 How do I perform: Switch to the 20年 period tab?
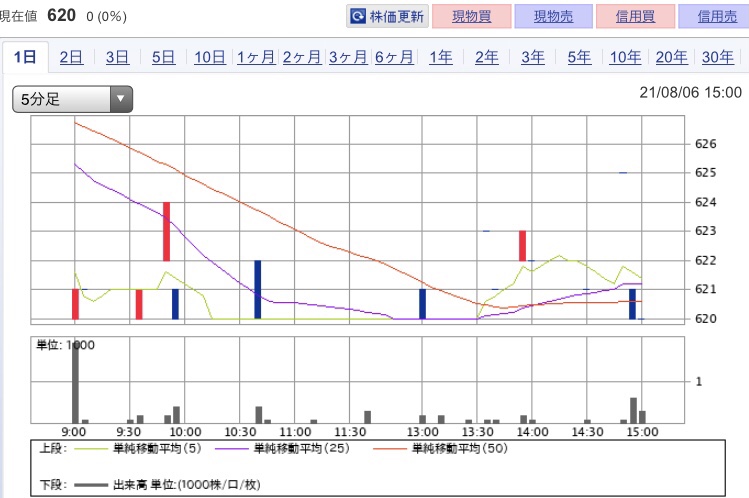tap(671, 57)
